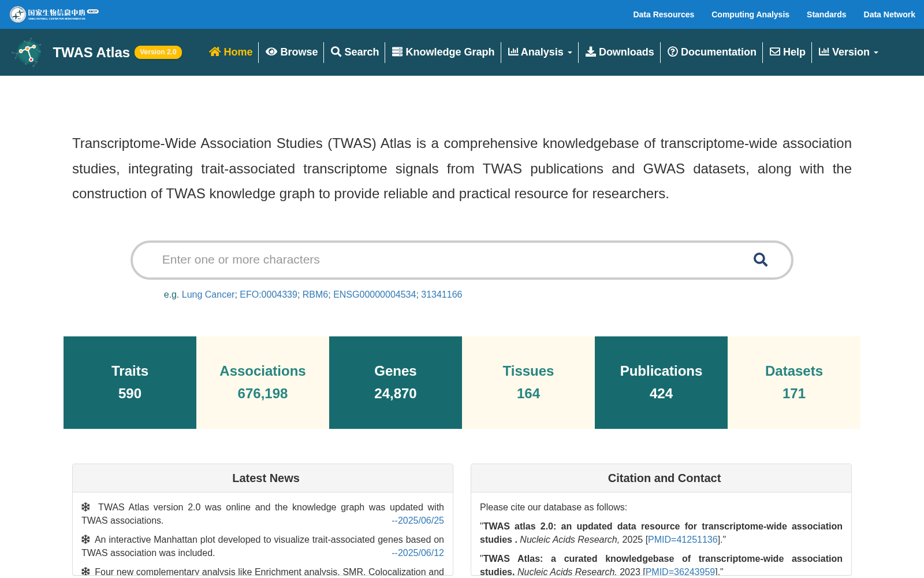
Task: Click the snowflake bullet of the Manhattan plot news
Action: click(x=85, y=539)
